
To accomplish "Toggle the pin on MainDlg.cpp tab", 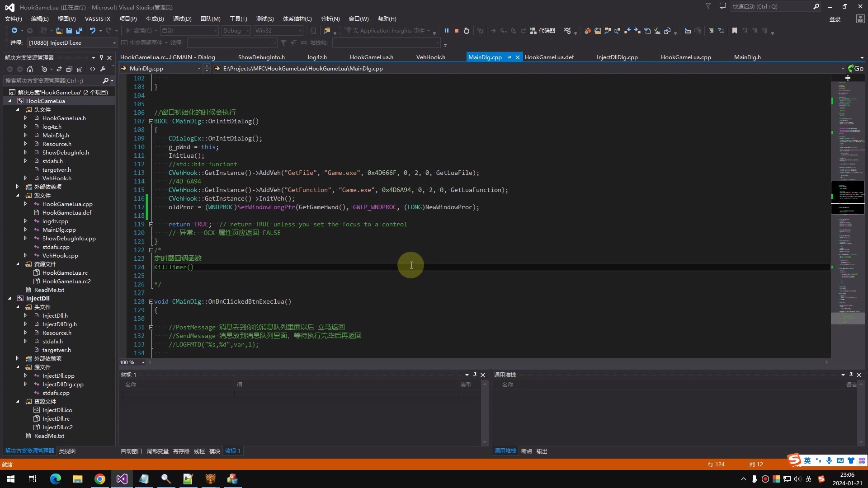I will pyautogui.click(x=509, y=57).
